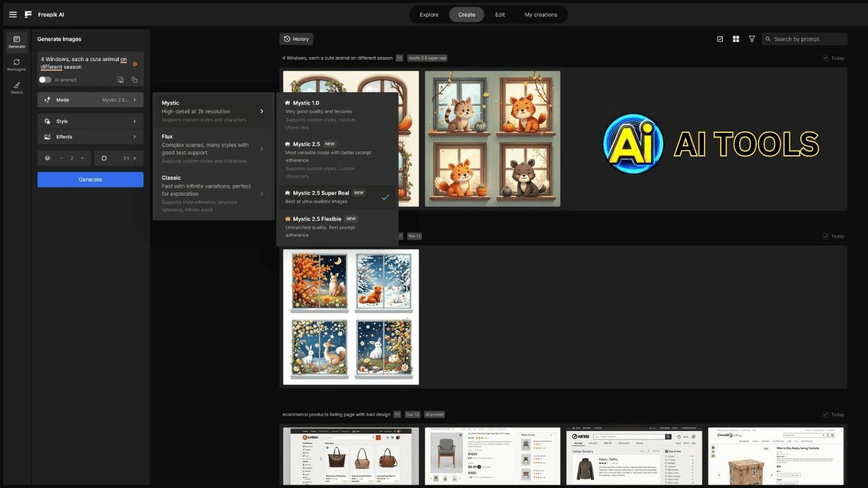868x488 pixels.
Task: Open the Sketch tool
Action: [x=16, y=88]
